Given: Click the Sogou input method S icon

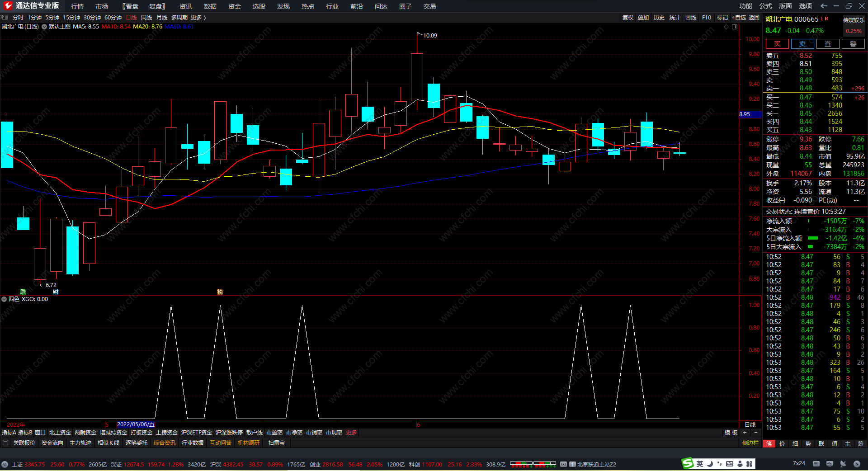Looking at the screenshot, I should click(688, 464).
